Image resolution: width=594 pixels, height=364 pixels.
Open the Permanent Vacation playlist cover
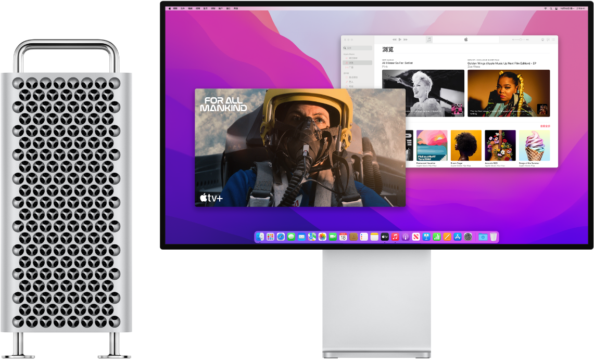(432, 146)
